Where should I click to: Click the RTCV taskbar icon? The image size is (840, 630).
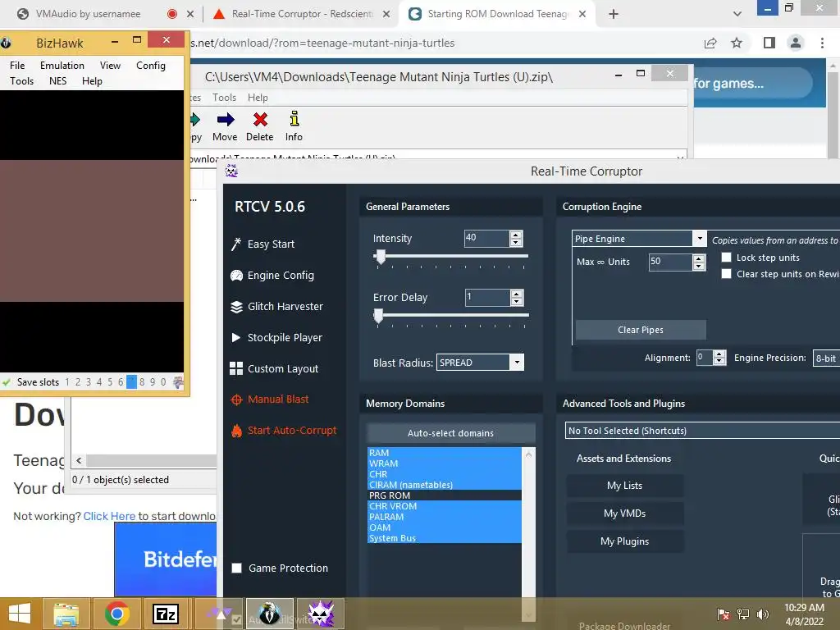[x=321, y=614]
